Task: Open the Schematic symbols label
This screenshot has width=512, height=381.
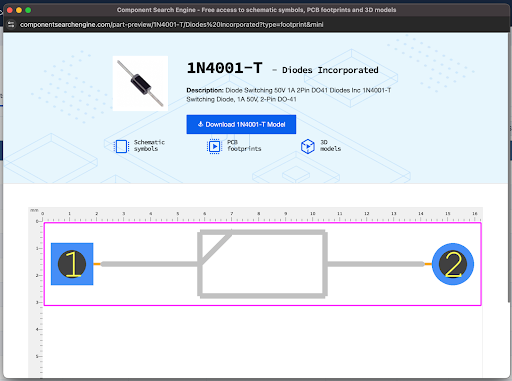Action: (149, 146)
